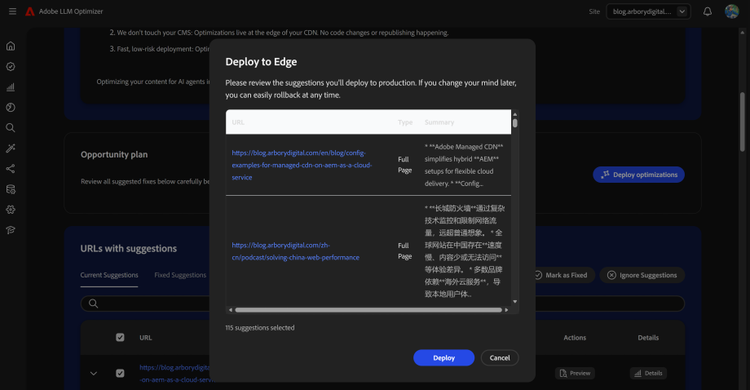The width and height of the screenshot is (750, 390).
Task: Cancel the Deploy to Edge dialog
Action: point(500,358)
